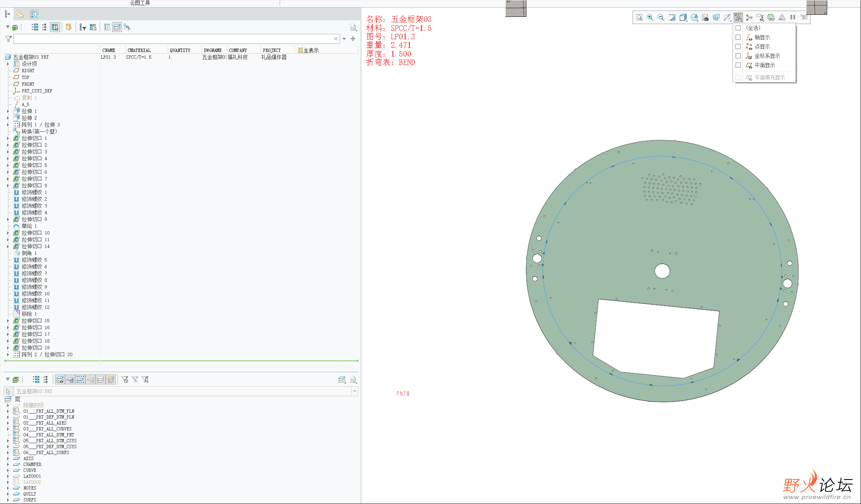Click the collapse all icon in model tree toolbar
Viewport: 861px width, 504px height.
[44, 27]
